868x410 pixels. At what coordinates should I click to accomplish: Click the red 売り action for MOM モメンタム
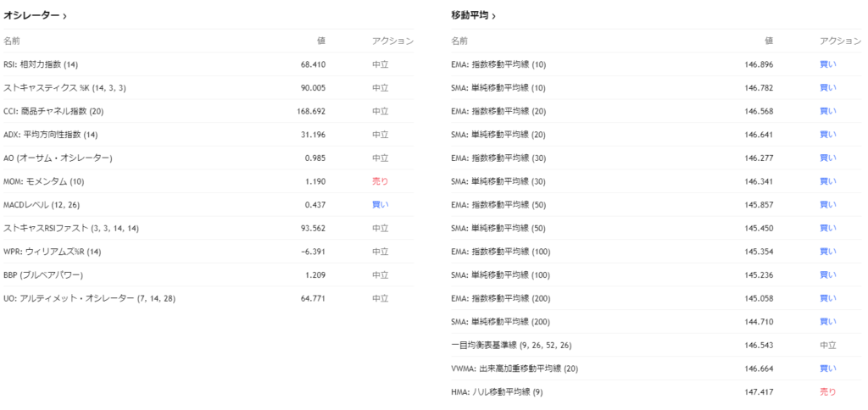coord(380,181)
